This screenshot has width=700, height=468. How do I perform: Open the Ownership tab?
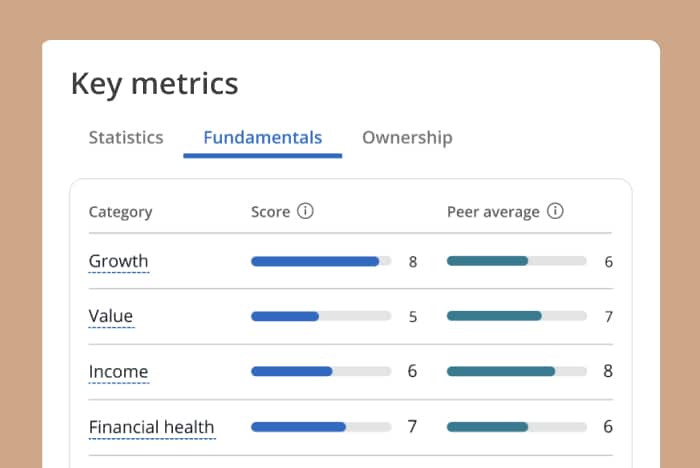click(x=407, y=138)
